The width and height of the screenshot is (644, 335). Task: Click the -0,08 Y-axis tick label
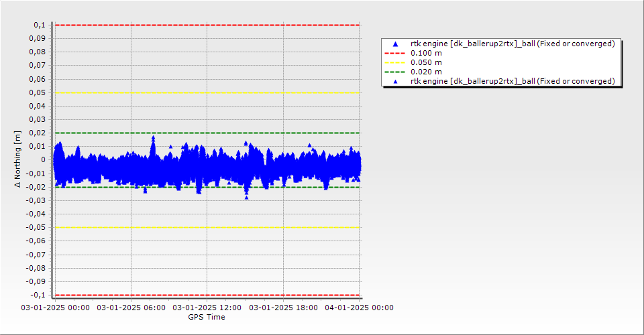36,268
